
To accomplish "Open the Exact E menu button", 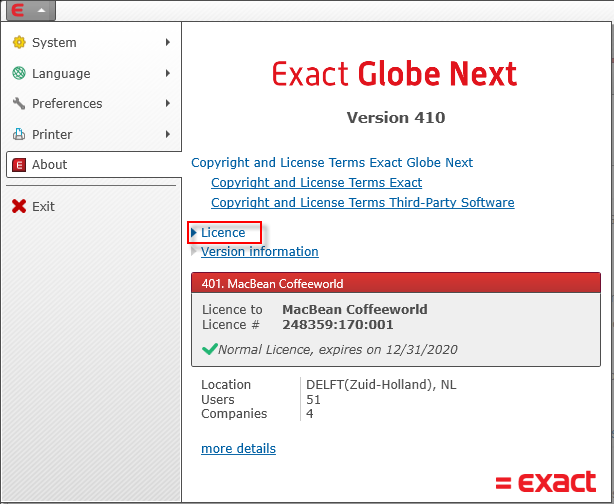I will pos(30,10).
